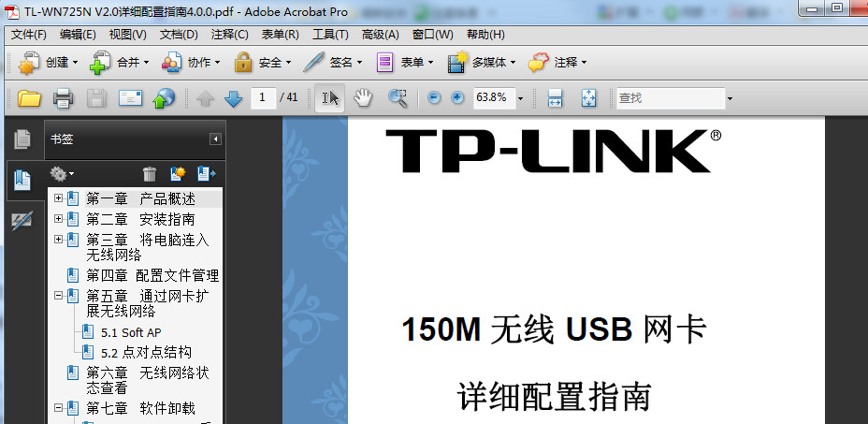868x424 pixels.
Task: Open the 工具(T) menu
Action: [x=330, y=35]
